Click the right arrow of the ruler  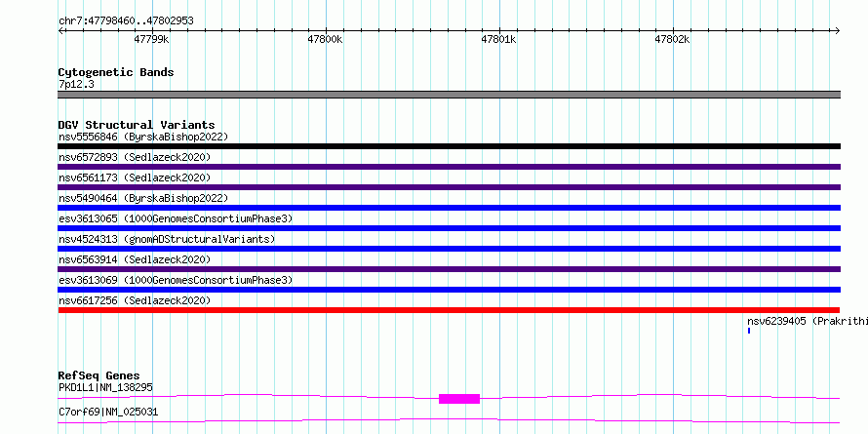838,30
